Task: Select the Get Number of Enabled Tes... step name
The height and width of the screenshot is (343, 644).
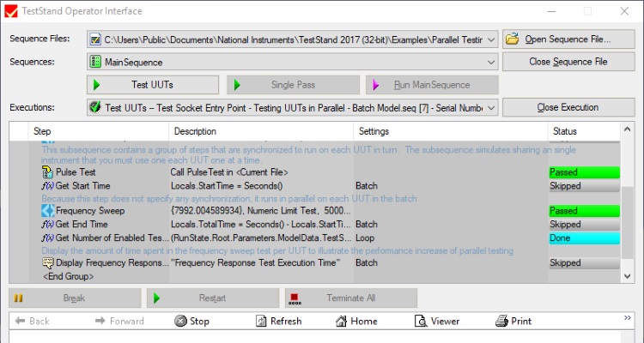Action: coord(112,238)
